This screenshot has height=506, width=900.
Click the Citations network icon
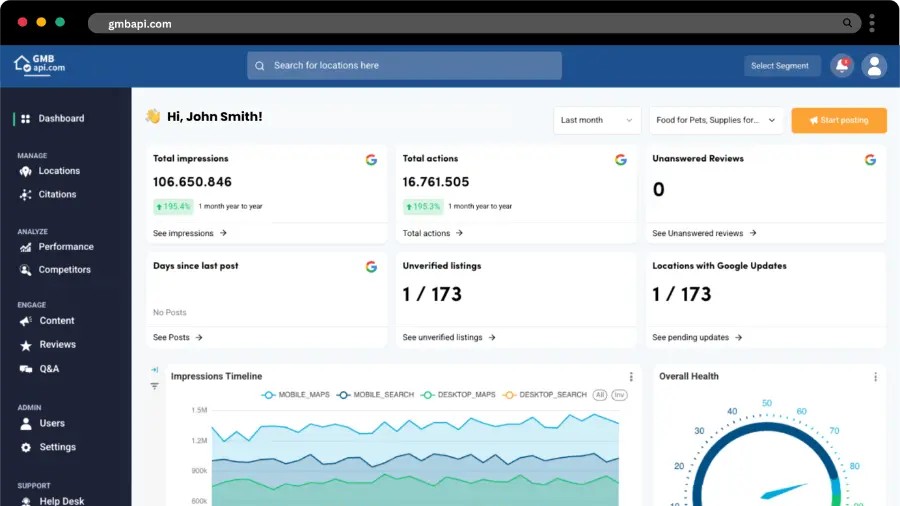[25, 195]
